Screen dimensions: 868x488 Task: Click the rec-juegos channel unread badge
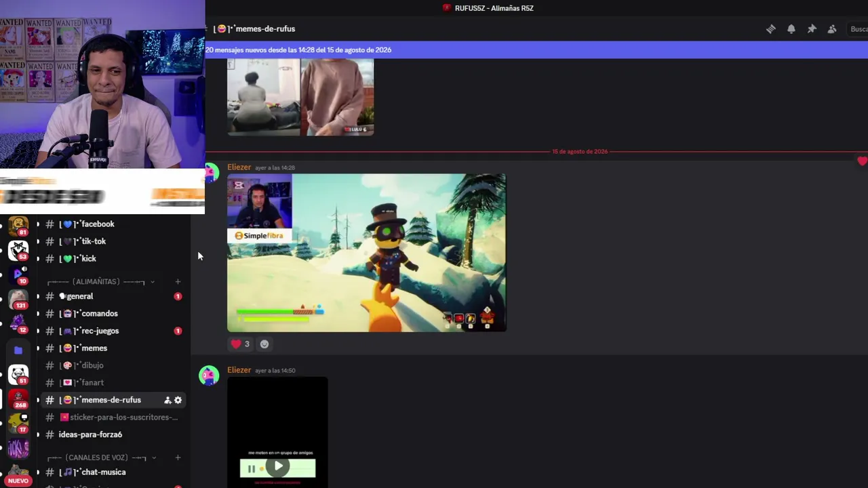pyautogui.click(x=178, y=331)
